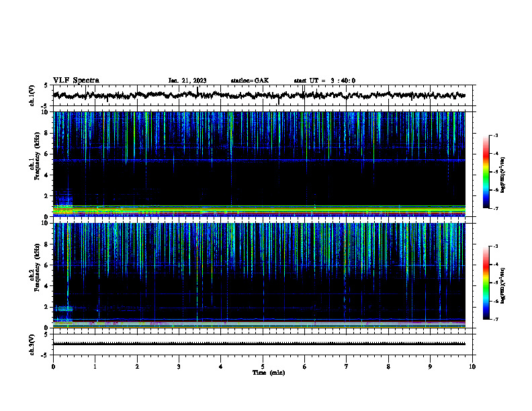This screenshot has height=411, width=532.
Task: Click the ch.2 colorbar beside lower spectrogram
Action: tap(486, 283)
